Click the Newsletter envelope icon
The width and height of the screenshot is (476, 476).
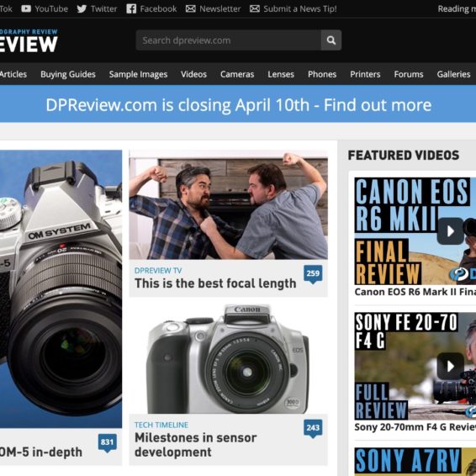(x=190, y=8)
